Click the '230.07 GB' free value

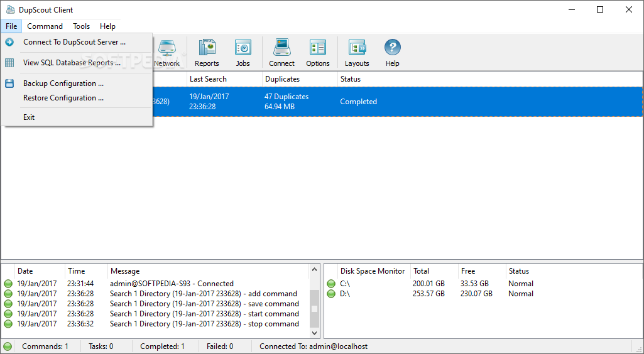(x=476, y=294)
